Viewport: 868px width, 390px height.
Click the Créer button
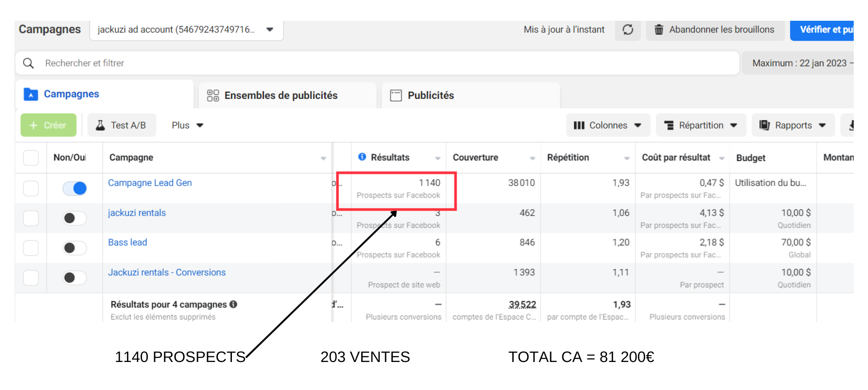(x=48, y=125)
